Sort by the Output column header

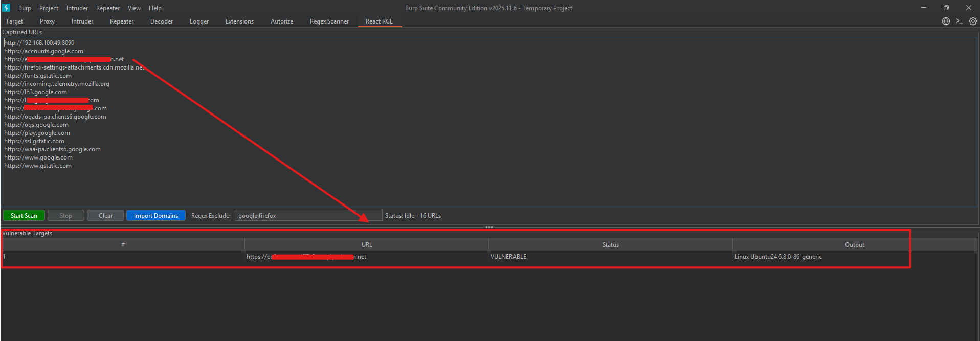click(x=855, y=245)
